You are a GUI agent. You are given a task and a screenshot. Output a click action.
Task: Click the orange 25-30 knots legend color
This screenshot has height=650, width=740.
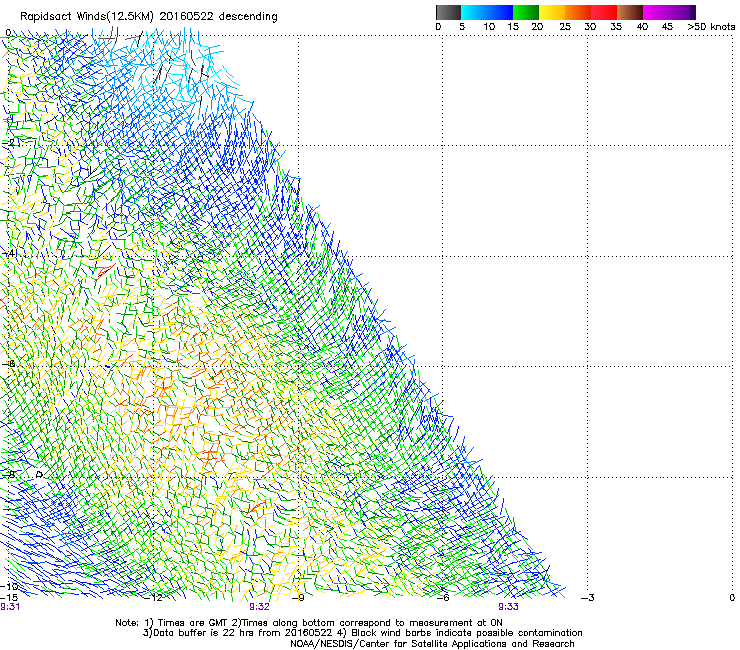(x=578, y=12)
